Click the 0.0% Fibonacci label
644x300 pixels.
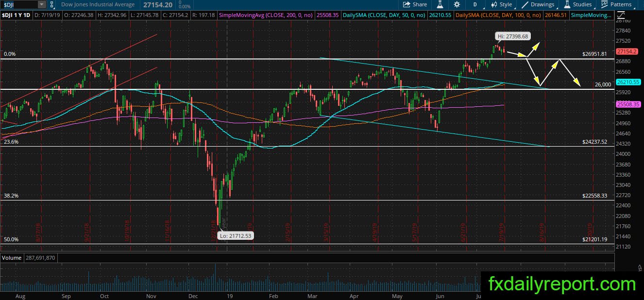(10, 54)
